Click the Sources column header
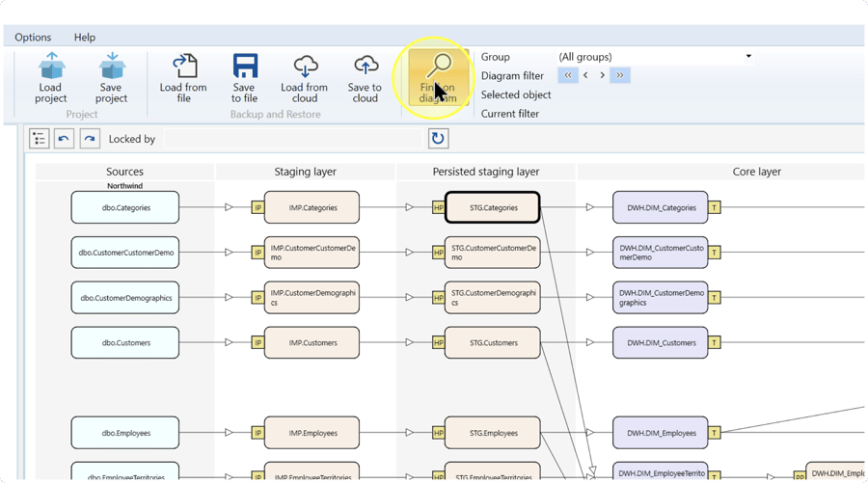Screen dimensions: 868x483 click(124, 172)
